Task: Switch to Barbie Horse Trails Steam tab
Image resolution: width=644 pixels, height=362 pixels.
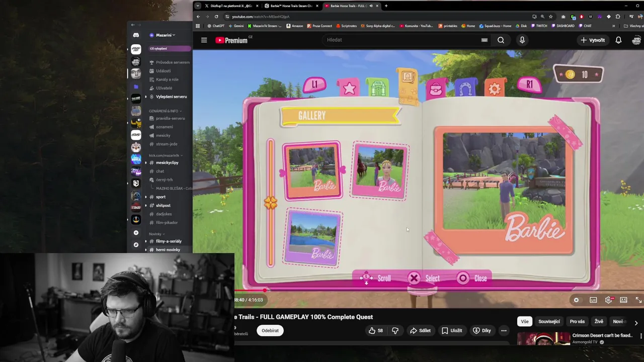Action: point(291,6)
